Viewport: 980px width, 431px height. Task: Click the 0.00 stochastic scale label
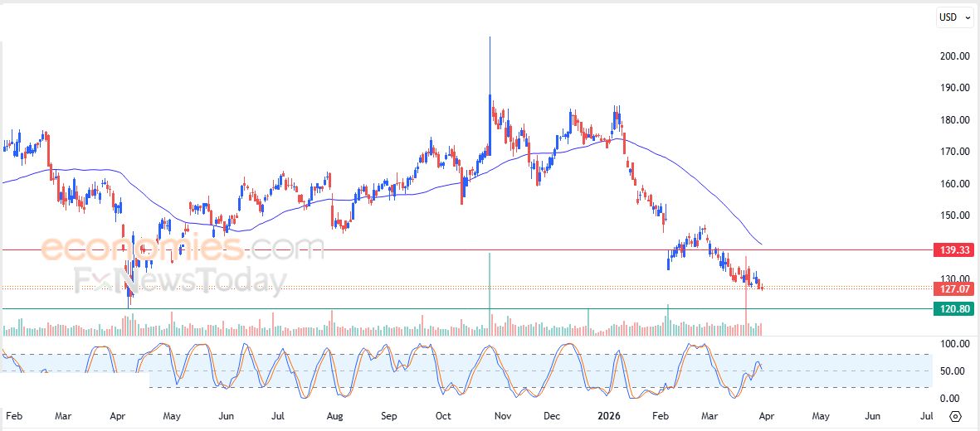pyautogui.click(x=954, y=399)
